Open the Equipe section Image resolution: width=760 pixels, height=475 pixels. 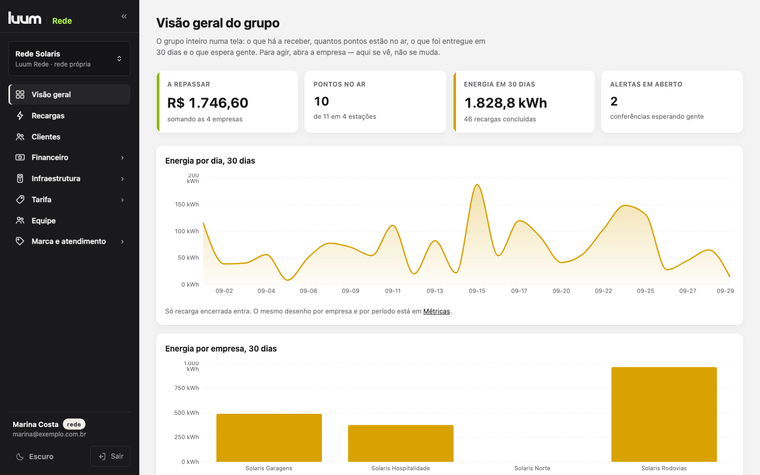69,221
